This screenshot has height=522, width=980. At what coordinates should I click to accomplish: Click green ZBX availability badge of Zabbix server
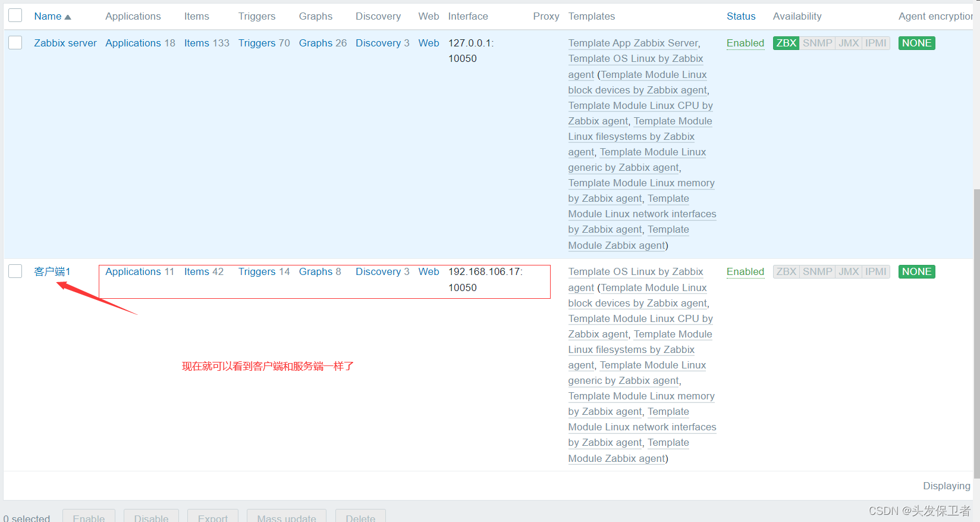tap(786, 43)
